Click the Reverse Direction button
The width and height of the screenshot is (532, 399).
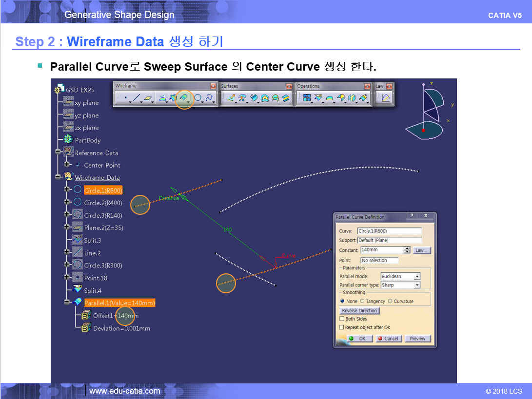point(359,310)
